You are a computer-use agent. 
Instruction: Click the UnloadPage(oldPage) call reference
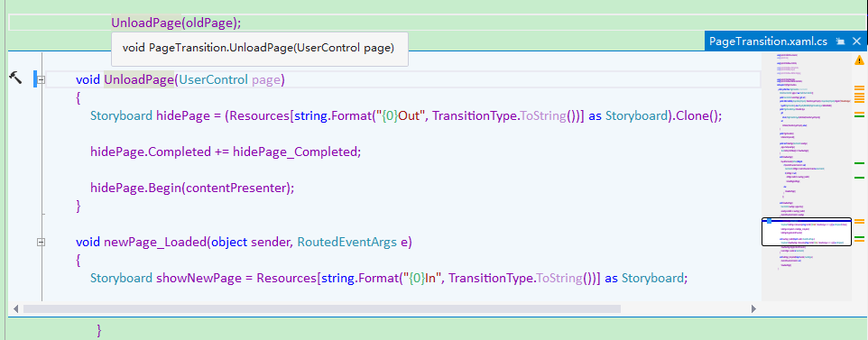[x=177, y=23]
